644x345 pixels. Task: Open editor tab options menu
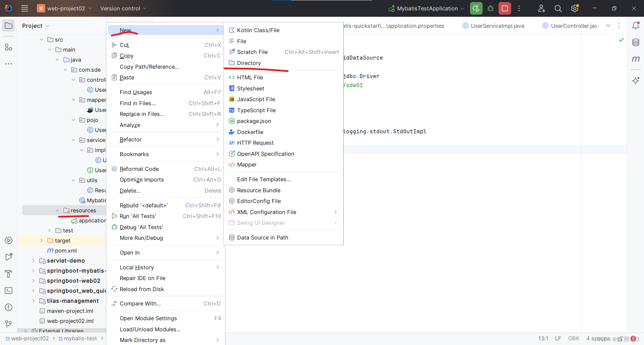(x=619, y=26)
